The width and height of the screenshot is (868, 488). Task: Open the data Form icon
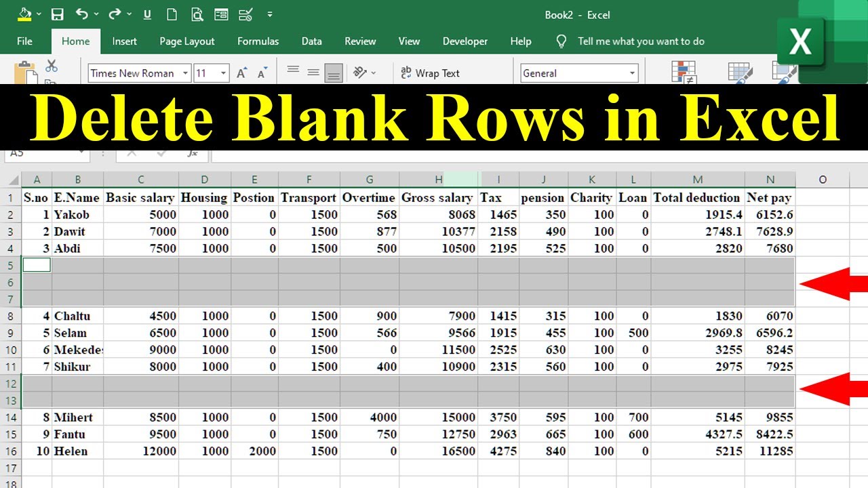point(221,14)
